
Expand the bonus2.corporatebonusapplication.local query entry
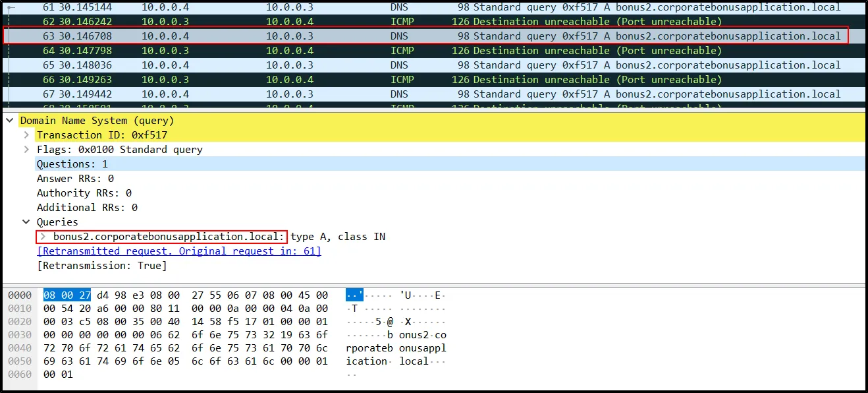pos(43,237)
